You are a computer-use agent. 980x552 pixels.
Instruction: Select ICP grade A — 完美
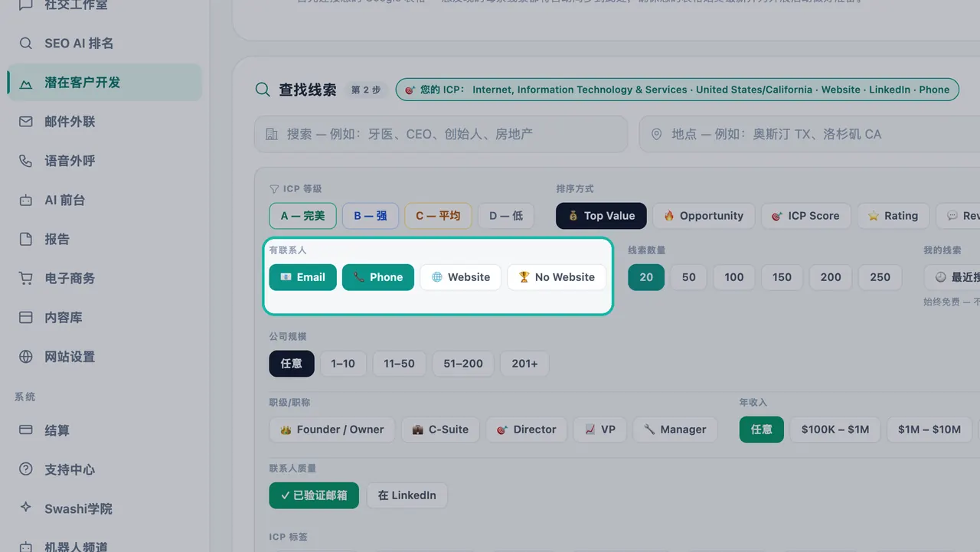302,216
